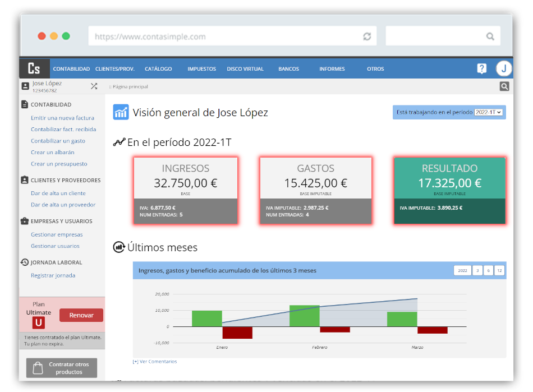Click the INGRESOS summary card
This screenshot has height=392, width=533.
click(186, 191)
